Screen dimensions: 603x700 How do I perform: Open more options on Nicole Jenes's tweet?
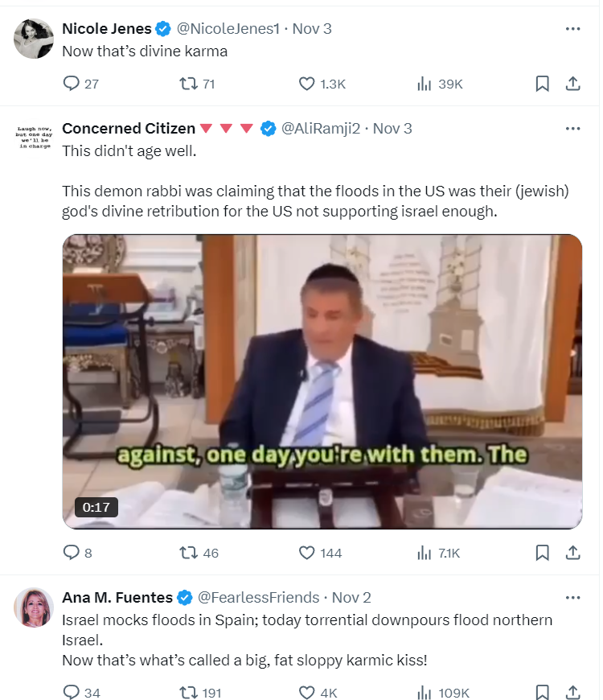point(572,29)
